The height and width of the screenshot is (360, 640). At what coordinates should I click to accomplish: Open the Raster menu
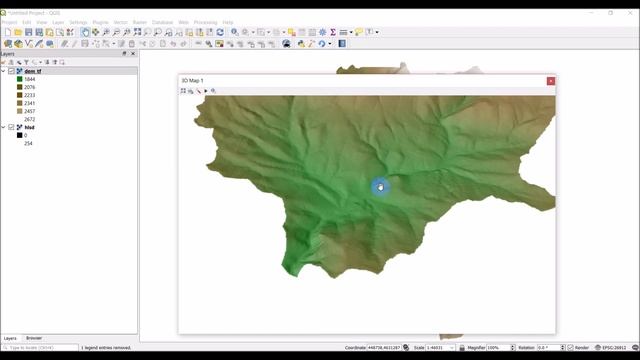click(140, 22)
